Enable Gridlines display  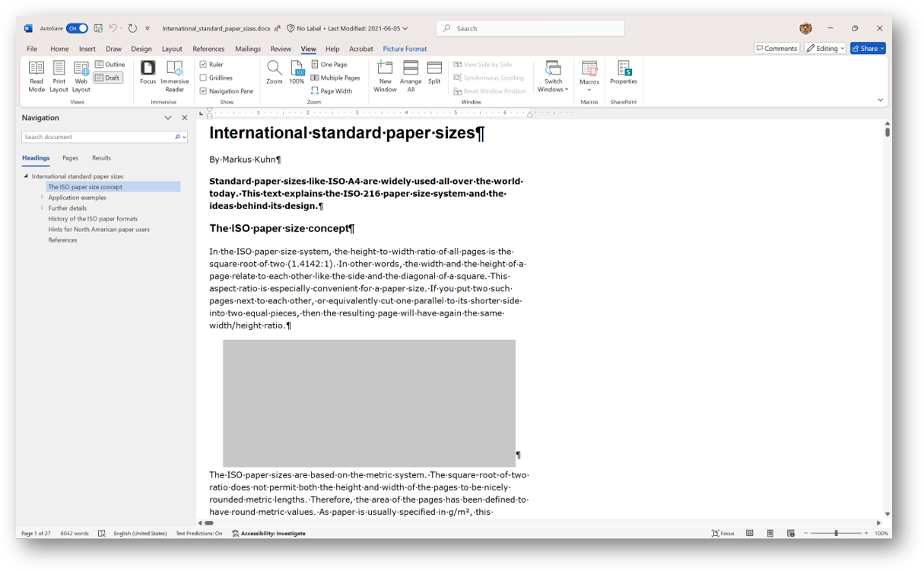(204, 77)
